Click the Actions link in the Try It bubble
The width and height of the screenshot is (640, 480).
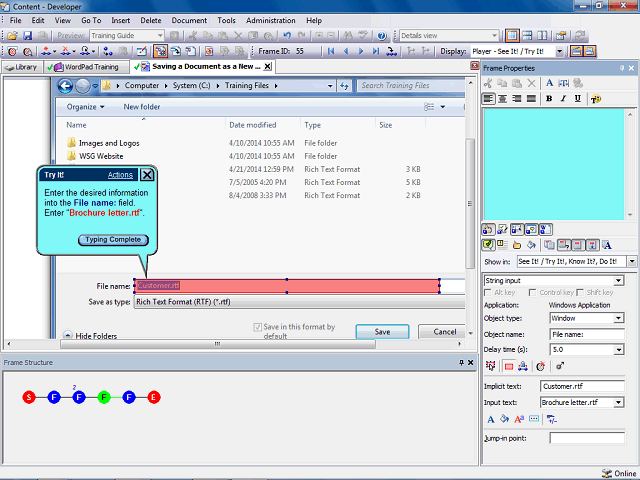pyautogui.click(x=120, y=175)
